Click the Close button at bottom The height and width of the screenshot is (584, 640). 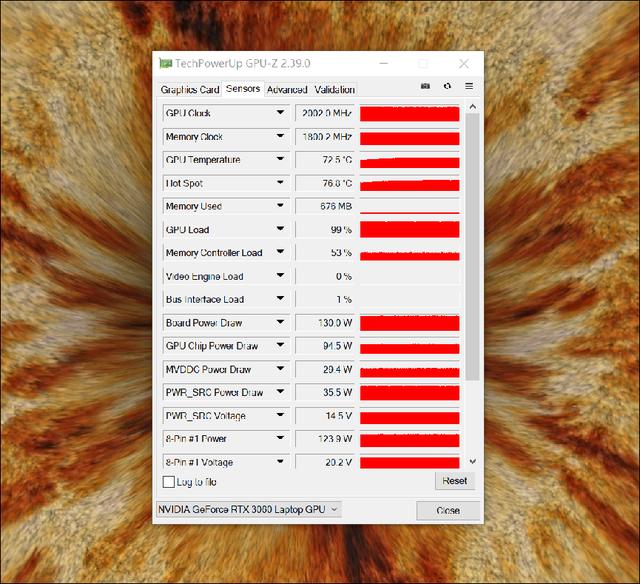pos(448,511)
